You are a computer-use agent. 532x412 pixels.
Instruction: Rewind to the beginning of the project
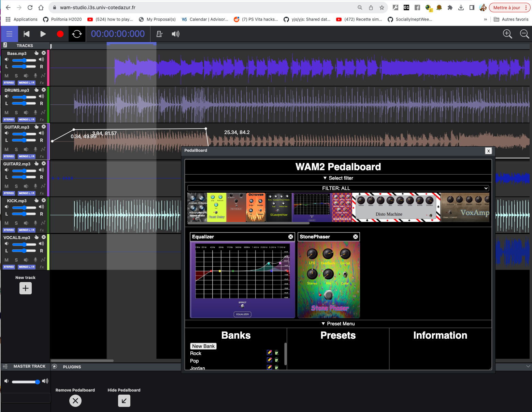(26, 34)
